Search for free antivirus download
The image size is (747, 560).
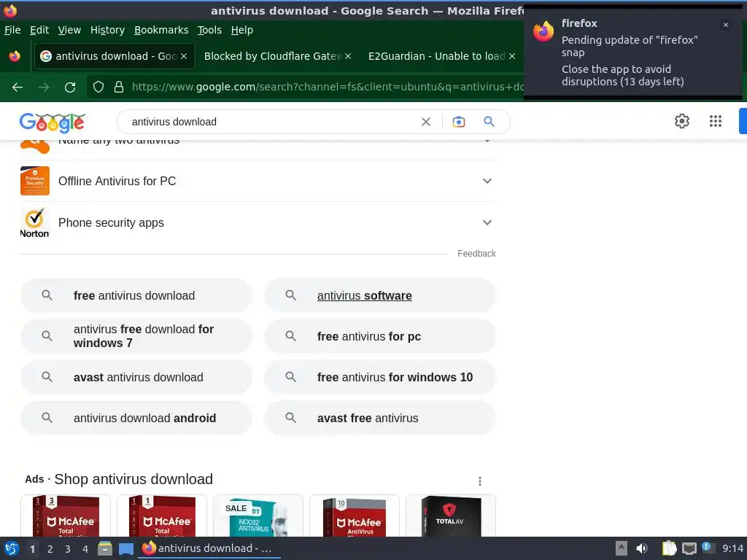point(136,295)
